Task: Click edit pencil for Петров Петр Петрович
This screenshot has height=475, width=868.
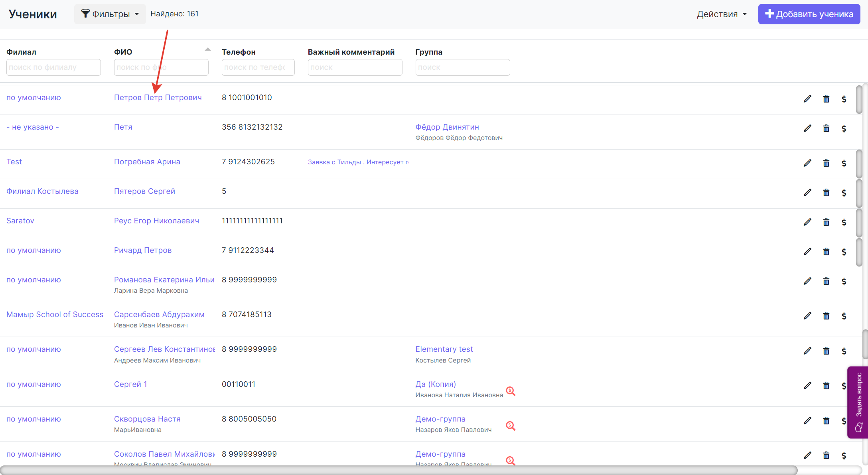Action: coord(807,99)
